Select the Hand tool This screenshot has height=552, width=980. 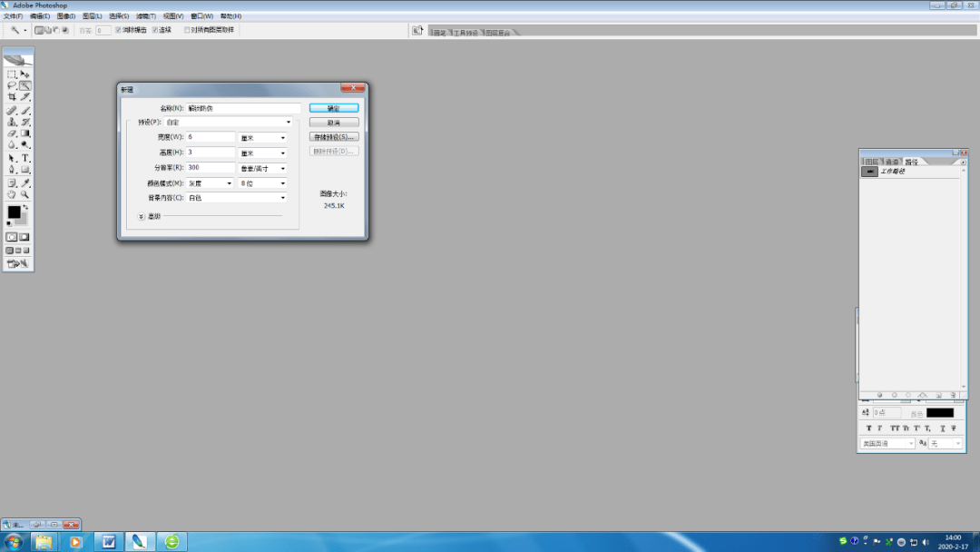(11, 194)
